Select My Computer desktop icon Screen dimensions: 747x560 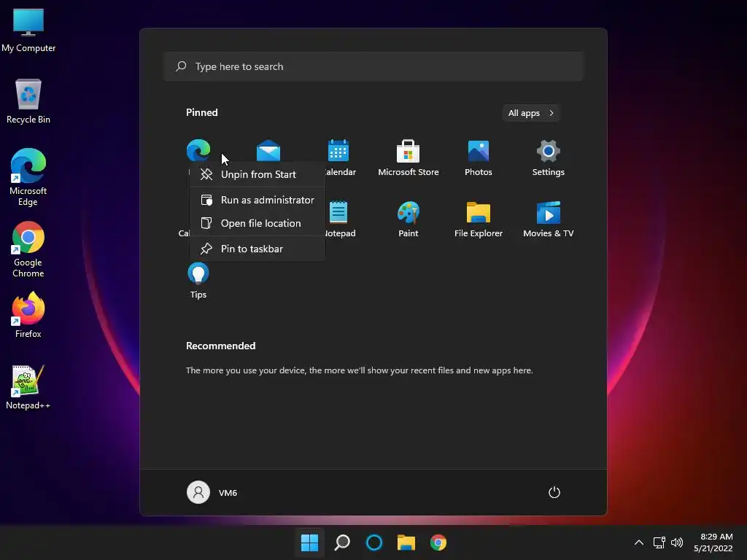click(x=28, y=31)
